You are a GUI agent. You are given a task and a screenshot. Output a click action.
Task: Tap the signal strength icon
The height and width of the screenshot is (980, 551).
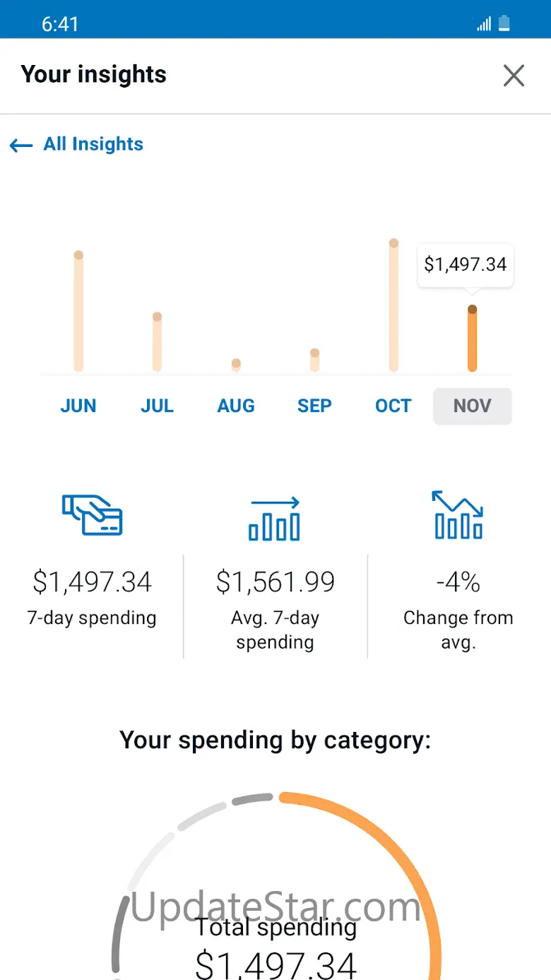coord(484,24)
